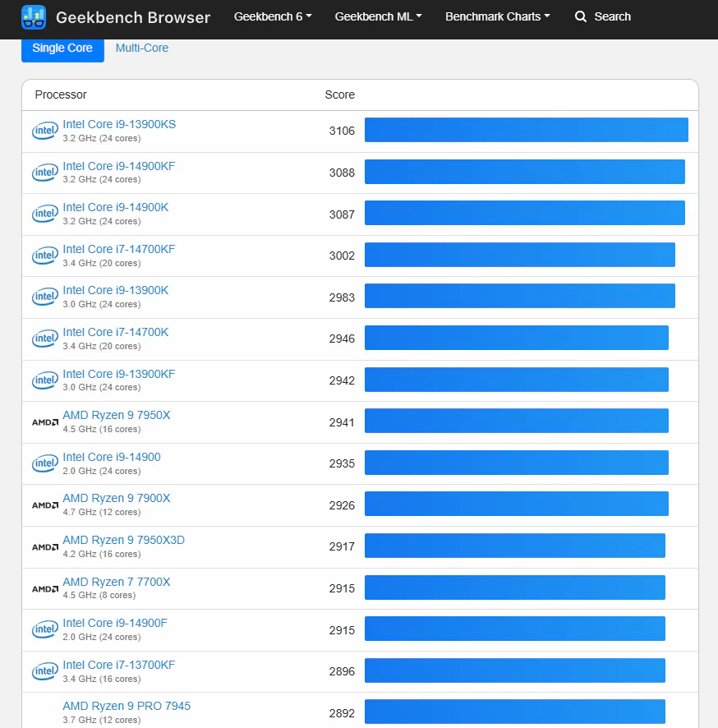Click "4.5 GHz (8 cores)" spec text

(99, 595)
